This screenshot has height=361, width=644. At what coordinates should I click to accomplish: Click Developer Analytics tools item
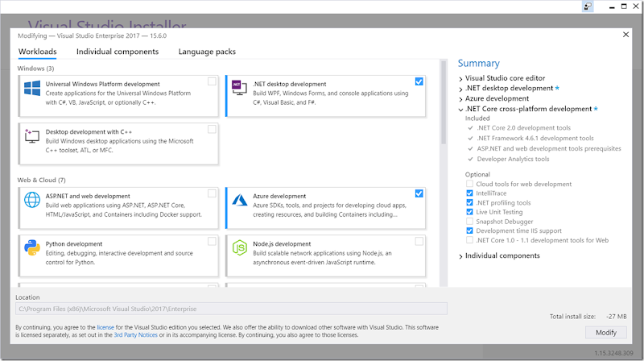point(513,159)
